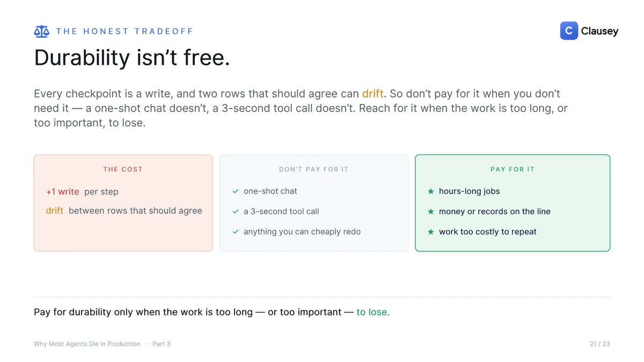The height and width of the screenshot is (362, 644).
Task: Select the PAY FOR IT heading
Action: tap(513, 169)
